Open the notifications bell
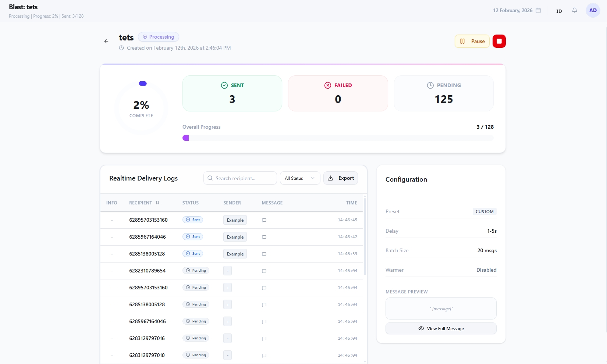Viewport: 607px width, 364px height. [574, 11]
